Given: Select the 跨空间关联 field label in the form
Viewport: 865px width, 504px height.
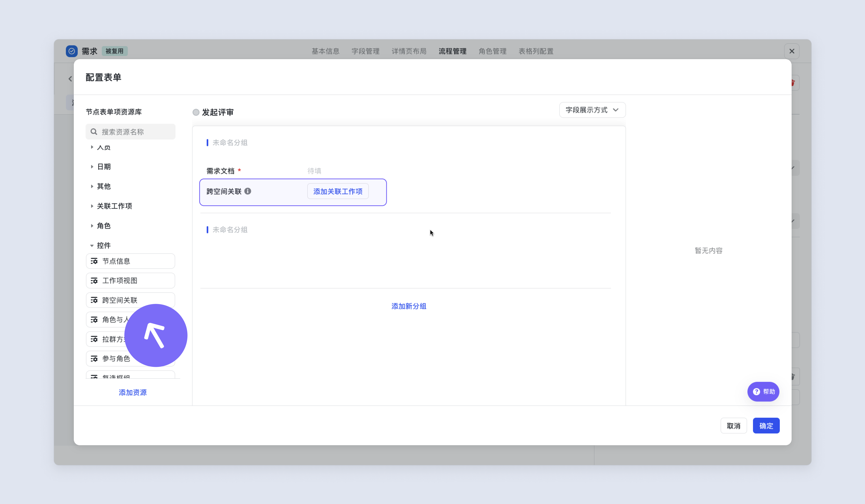Looking at the screenshot, I should 224,191.
